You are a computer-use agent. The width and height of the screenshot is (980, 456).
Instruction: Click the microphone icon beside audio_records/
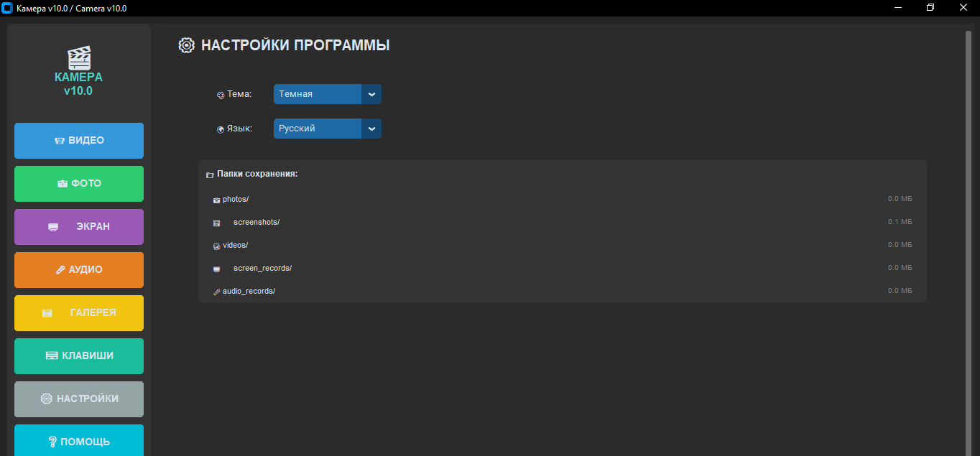click(x=216, y=292)
